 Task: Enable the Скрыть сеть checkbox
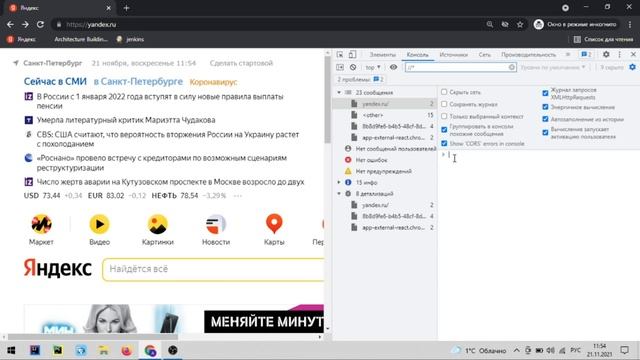[444, 92]
